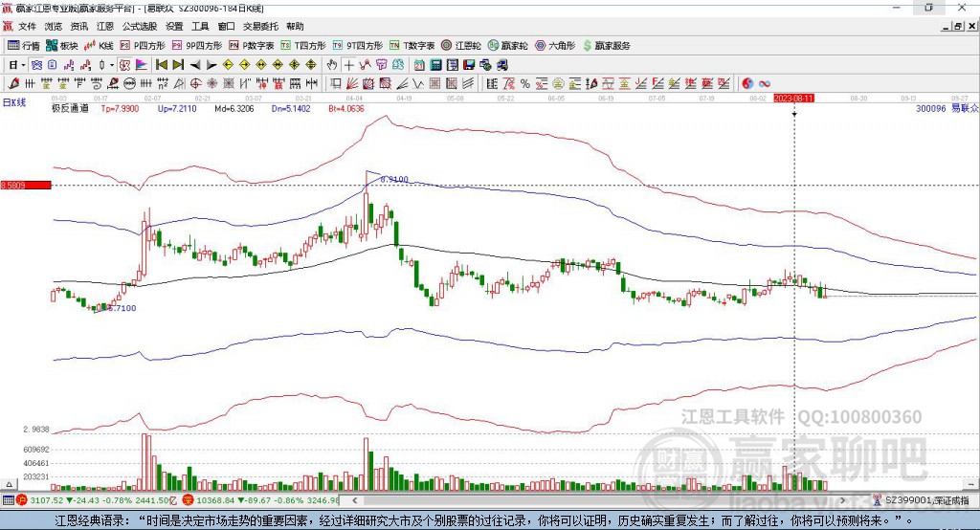
Task: Open the calculator icon
Action: [435, 65]
